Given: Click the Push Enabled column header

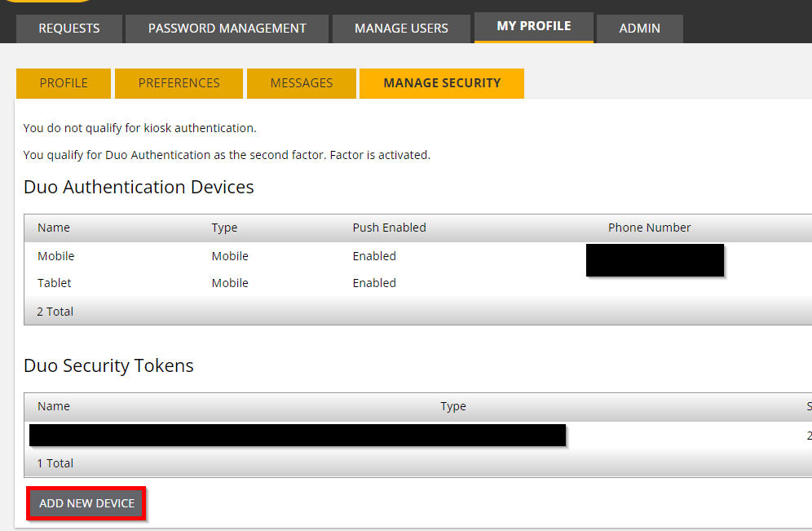Looking at the screenshot, I should point(389,228).
